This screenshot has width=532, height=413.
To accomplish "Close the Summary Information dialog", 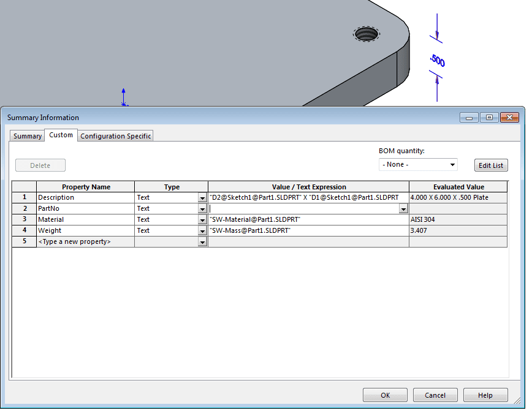I will pyautogui.click(x=509, y=118).
